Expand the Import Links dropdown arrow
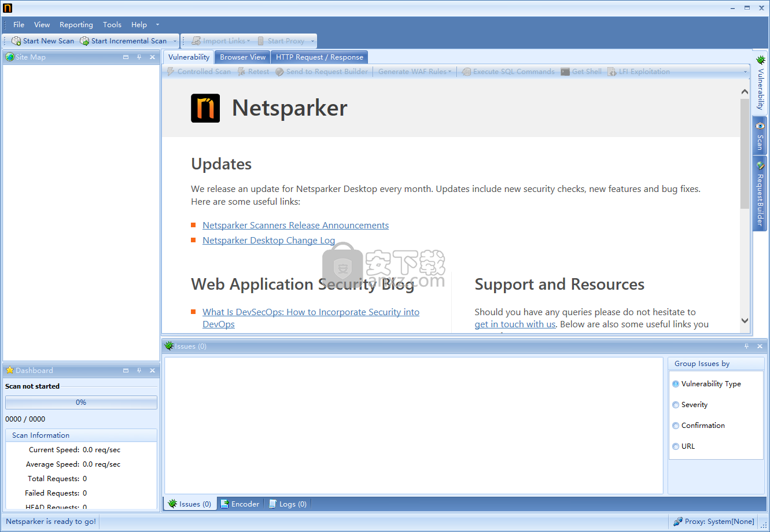This screenshot has height=532, width=770. [248, 41]
